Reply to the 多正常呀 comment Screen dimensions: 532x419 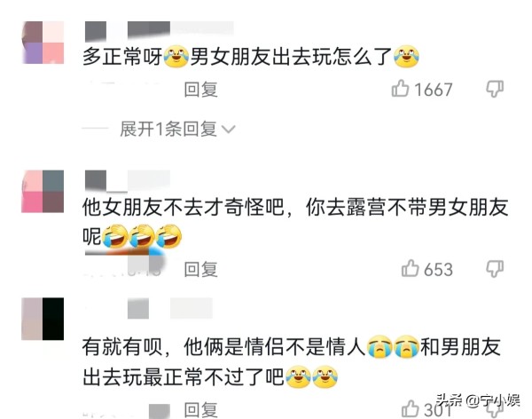(200, 90)
